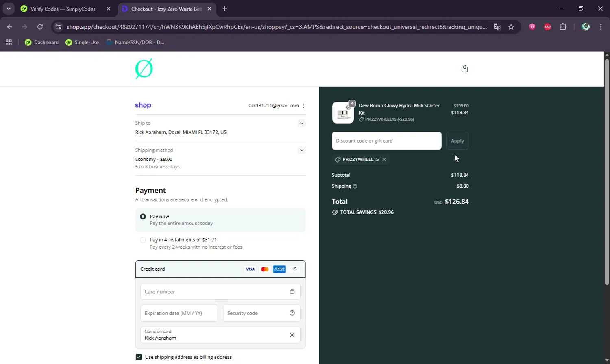
Task: Focus the Card number field
Action: (220, 291)
